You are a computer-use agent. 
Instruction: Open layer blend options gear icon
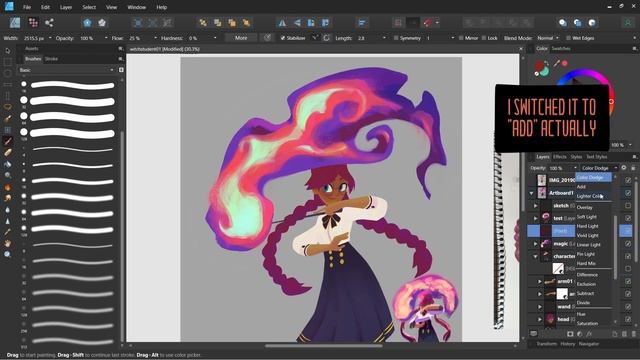[x=624, y=168]
